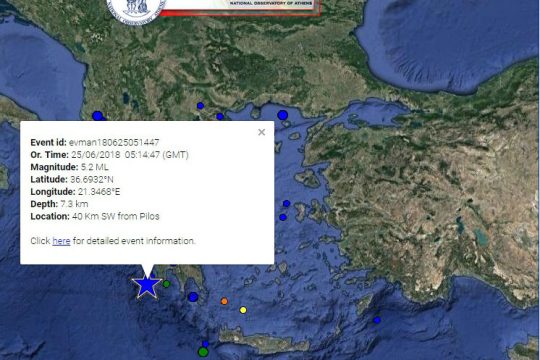Click the latitude value 36.6932°N

(92, 179)
